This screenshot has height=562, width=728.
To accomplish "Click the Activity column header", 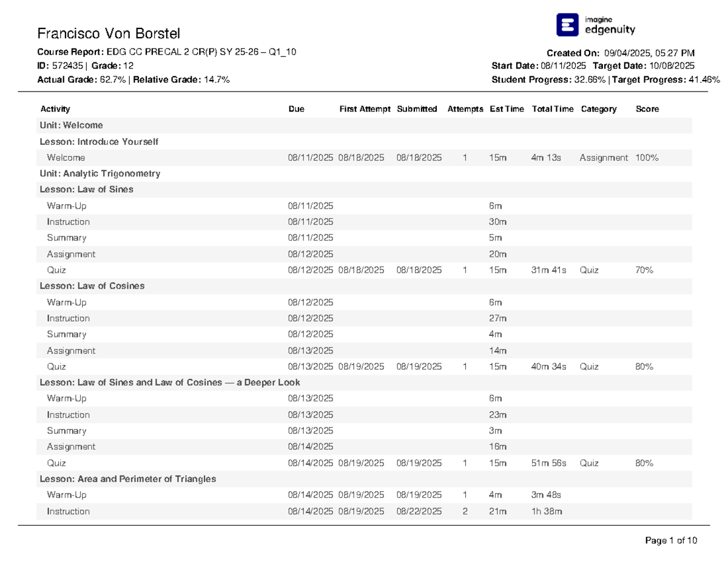I will [55, 109].
